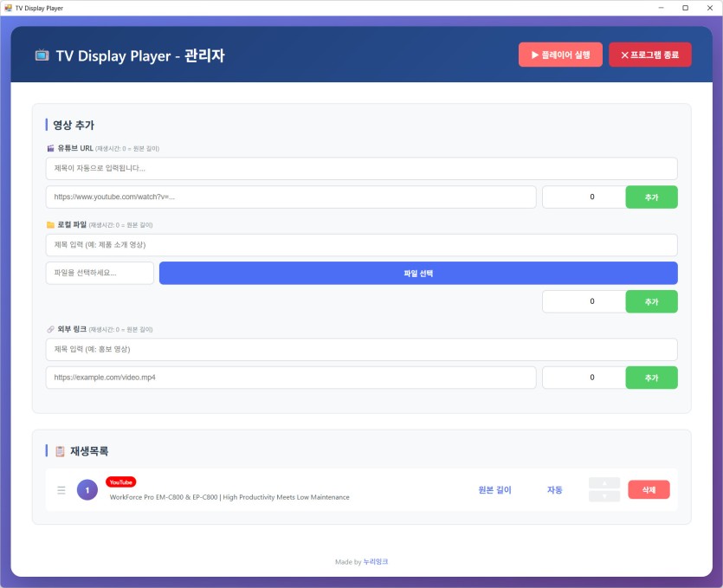723x588 pixels.
Task: Delete the WorkForce Pro video with 삭제
Action: point(649,489)
